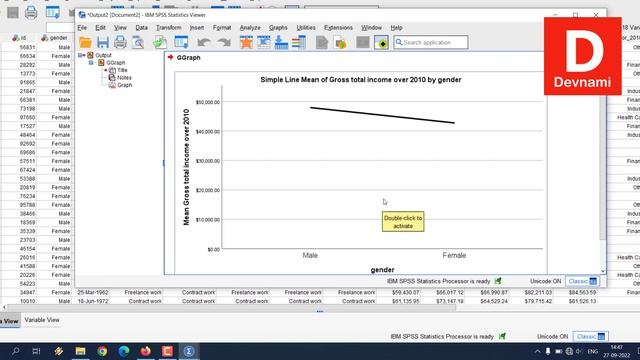
Task: Open the Graphs menu
Action: click(278, 28)
